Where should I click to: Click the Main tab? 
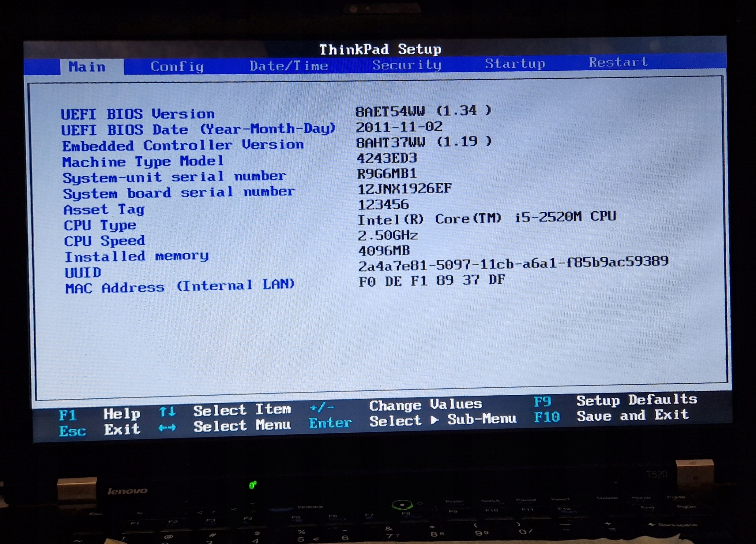click(x=87, y=67)
